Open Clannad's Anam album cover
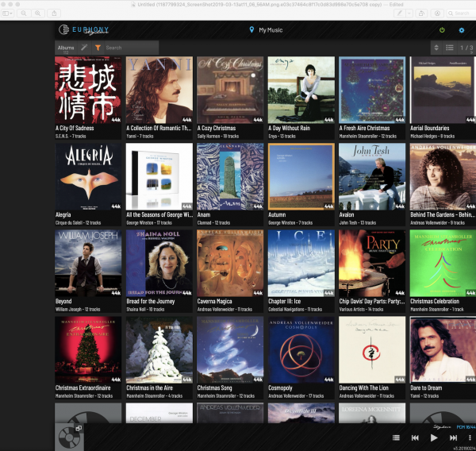The height and width of the screenshot is (451, 476). (x=230, y=176)
